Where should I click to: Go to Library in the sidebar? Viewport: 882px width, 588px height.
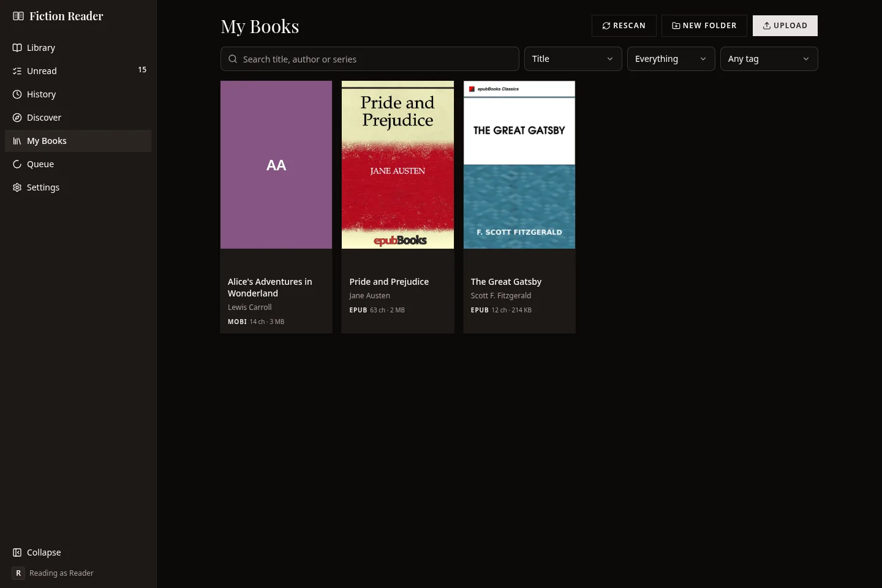click(78, 48)
